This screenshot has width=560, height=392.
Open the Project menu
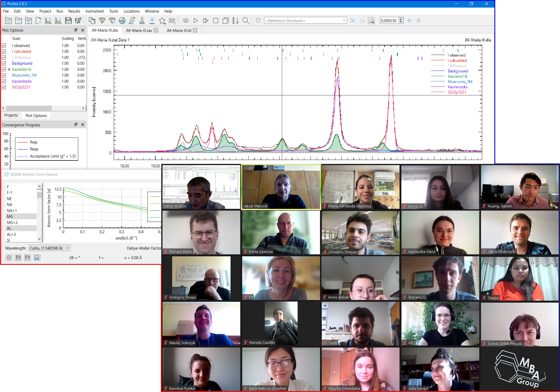tap(45, 11)
